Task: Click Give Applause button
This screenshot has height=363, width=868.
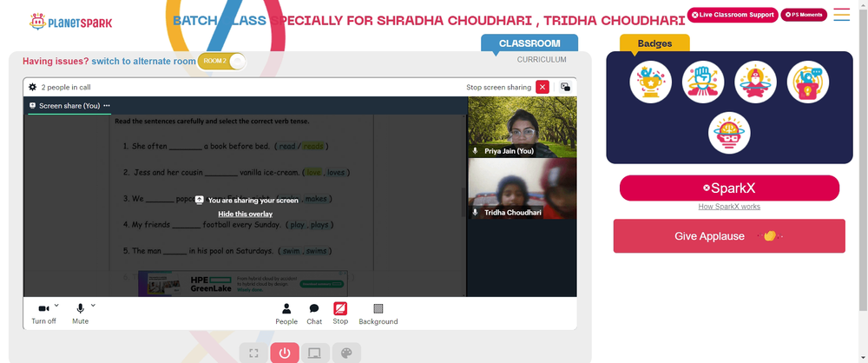Action: [x=729, y=236]
